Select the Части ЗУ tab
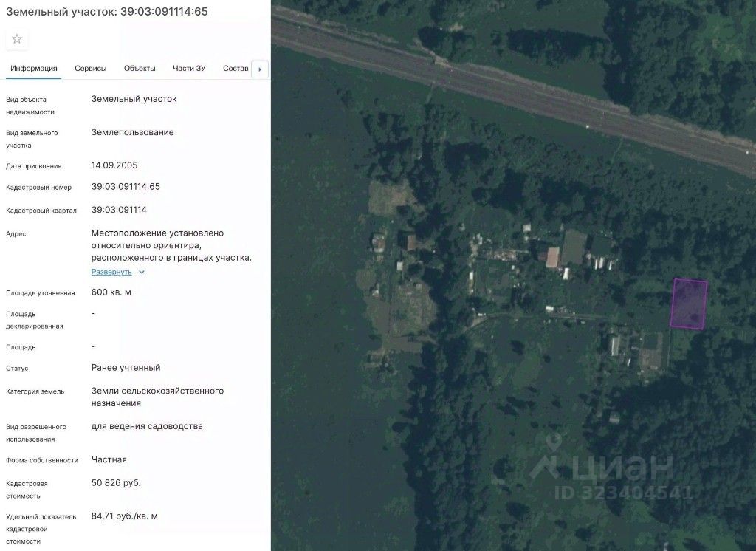 (189, 69)
